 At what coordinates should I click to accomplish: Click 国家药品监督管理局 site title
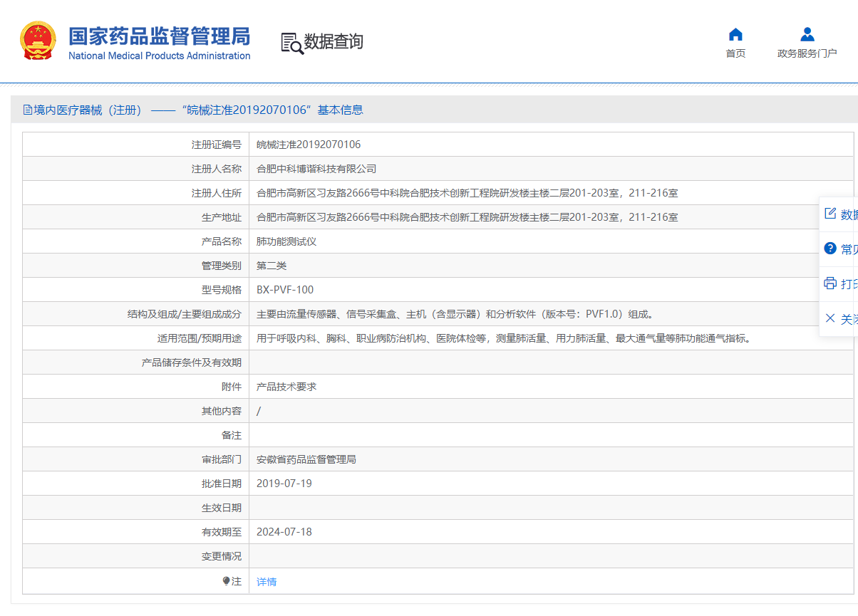(160, 36)
